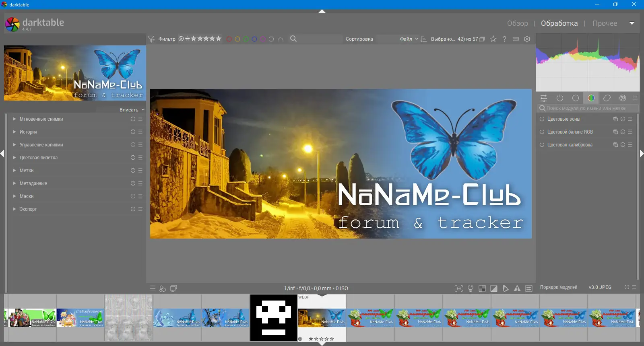Select the black-and-white pixel face thumbnail

pyautogui.click(x=274, y=318)
